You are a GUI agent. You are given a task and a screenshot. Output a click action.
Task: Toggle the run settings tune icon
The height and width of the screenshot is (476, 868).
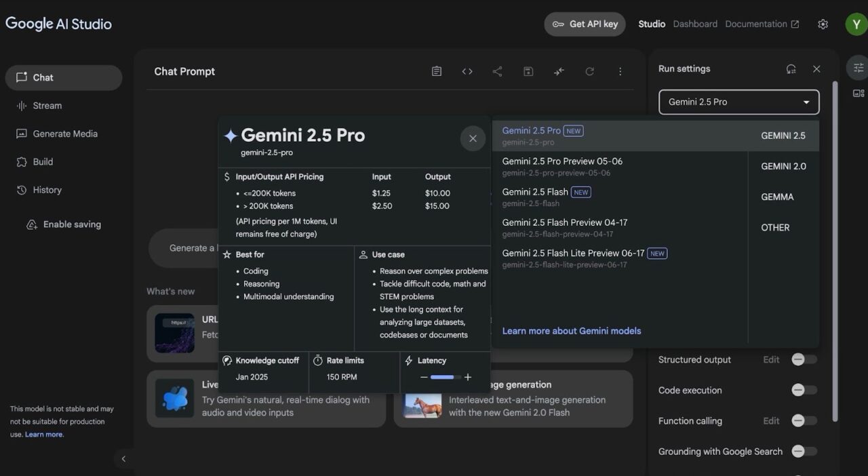[859, 68]
